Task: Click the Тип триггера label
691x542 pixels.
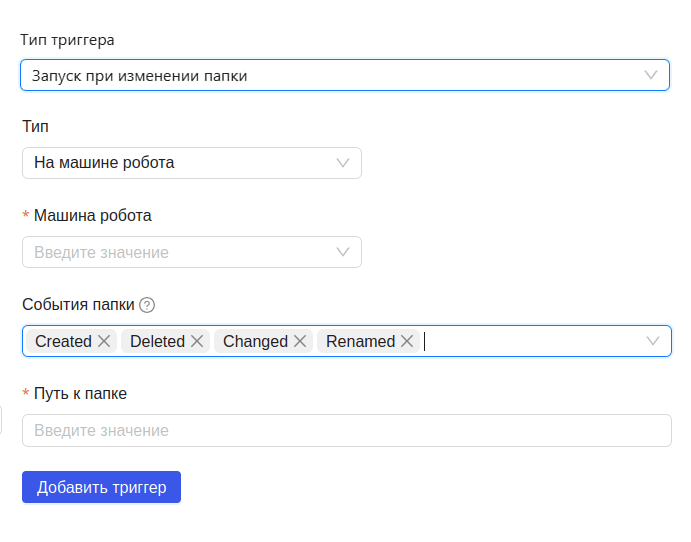Action: [x=67, y=40]
